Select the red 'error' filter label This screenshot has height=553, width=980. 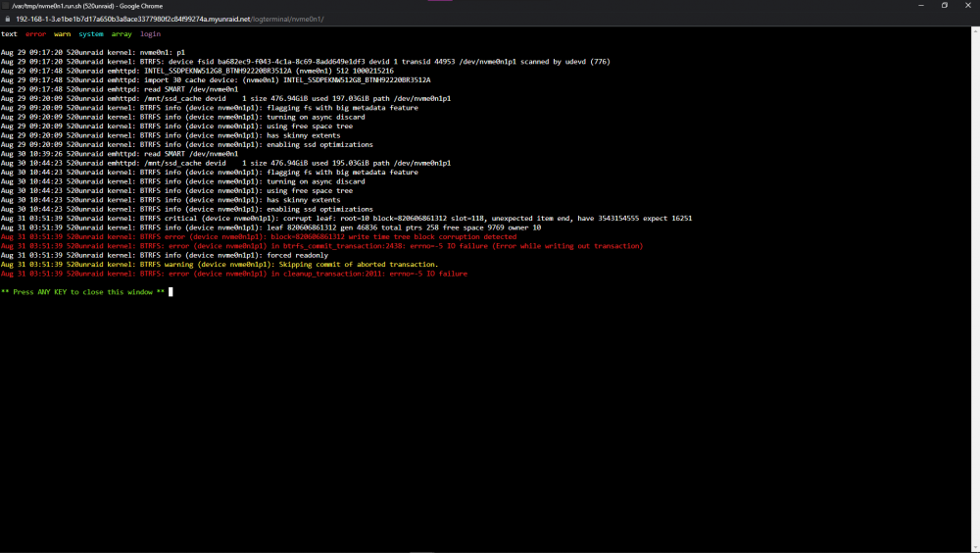coord(35,34)
